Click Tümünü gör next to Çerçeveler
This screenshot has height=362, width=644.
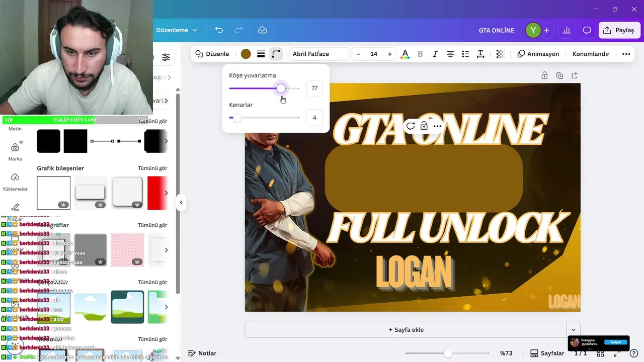152,282
